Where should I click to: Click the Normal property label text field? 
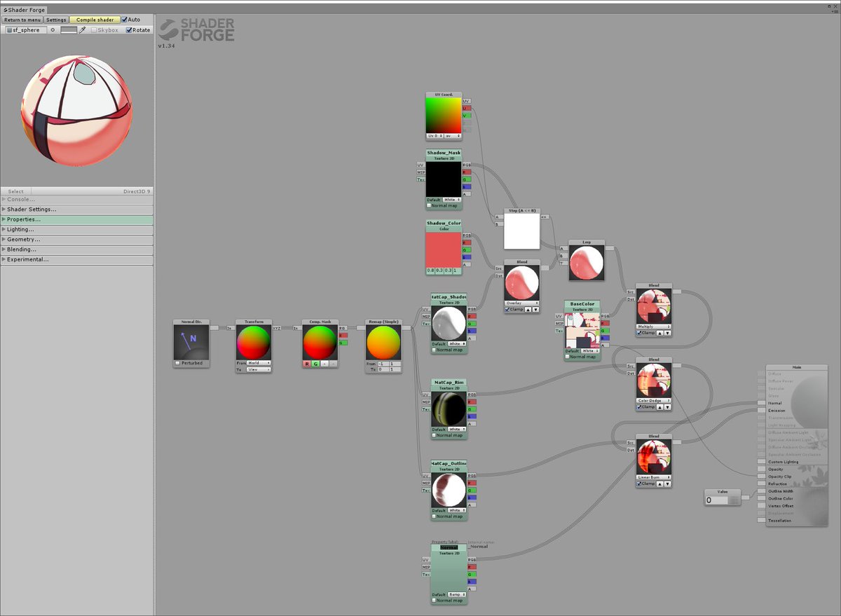(449, 547)
